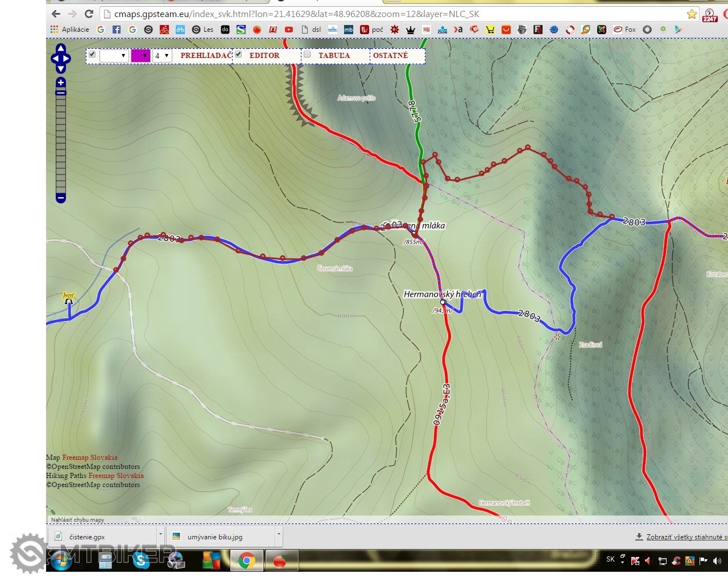This screenshot has width=728, height=582.
Task: Pan the map up with the arrow
Action: click(x=61, y=48)
